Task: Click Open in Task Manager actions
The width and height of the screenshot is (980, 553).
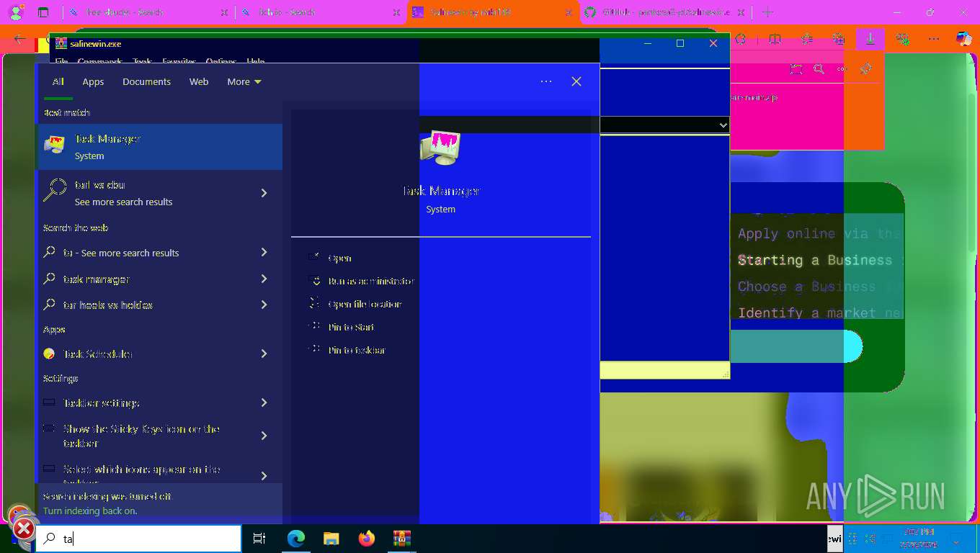Action: [339, 258]
